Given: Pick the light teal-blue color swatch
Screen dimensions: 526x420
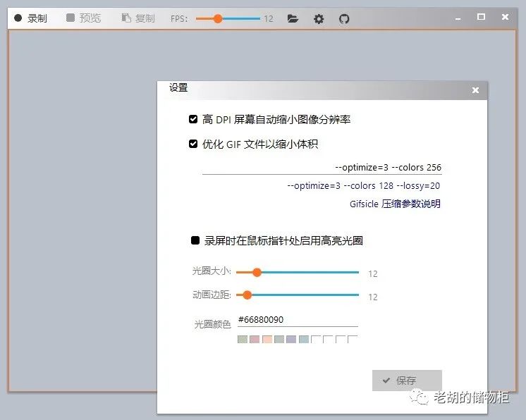Looking at the screenshot, I should [x=304, y=339].
